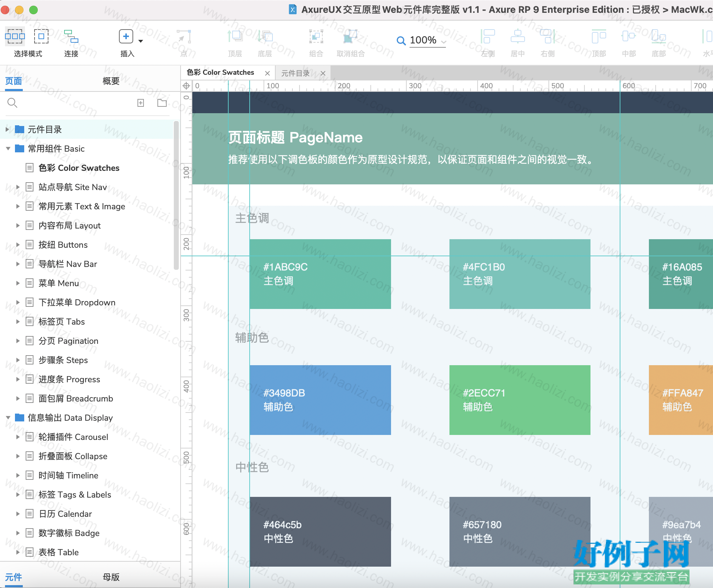Image resolution: width=713 pixels, height=588 pixels.
Task: Select the 表格 Table page
Action: tap(59, 552)
